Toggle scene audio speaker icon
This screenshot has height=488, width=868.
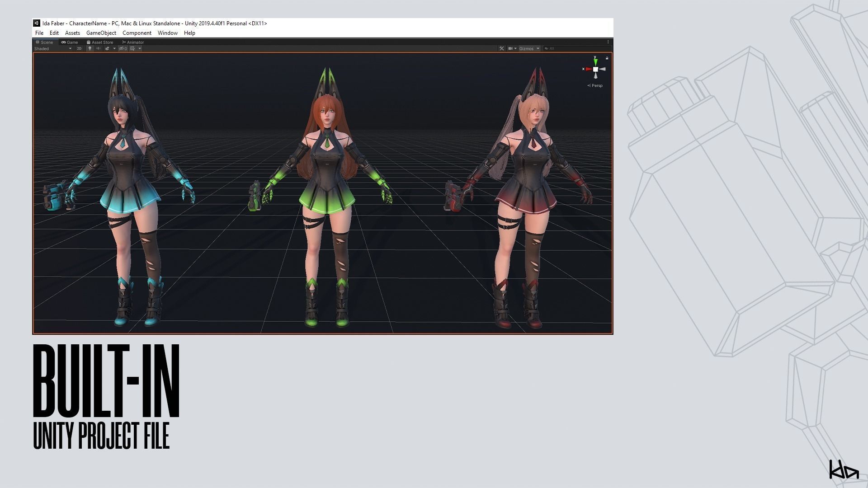pyautogui.click(x=98, y=48)
